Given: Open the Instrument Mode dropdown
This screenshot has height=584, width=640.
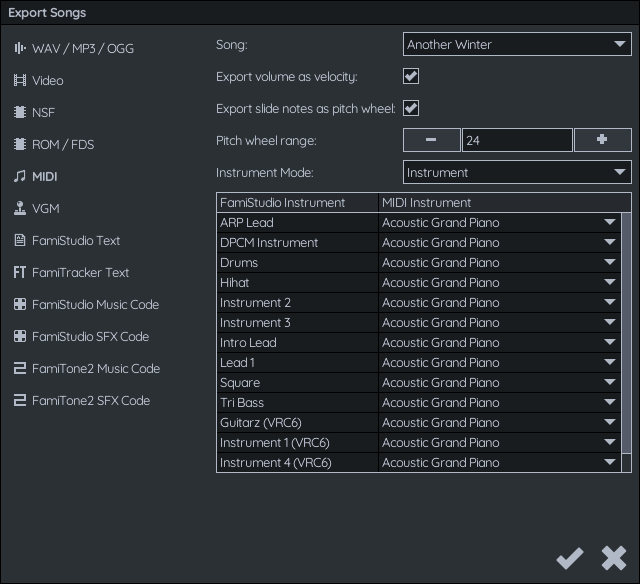Looking at the screenshot, I should pos(517,172).
